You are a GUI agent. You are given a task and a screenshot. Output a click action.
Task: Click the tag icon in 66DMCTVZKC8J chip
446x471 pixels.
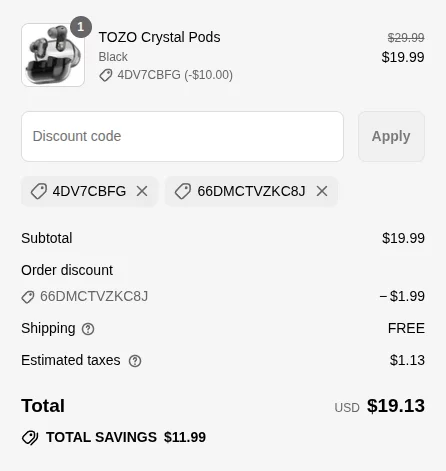(x=183, y=191)
